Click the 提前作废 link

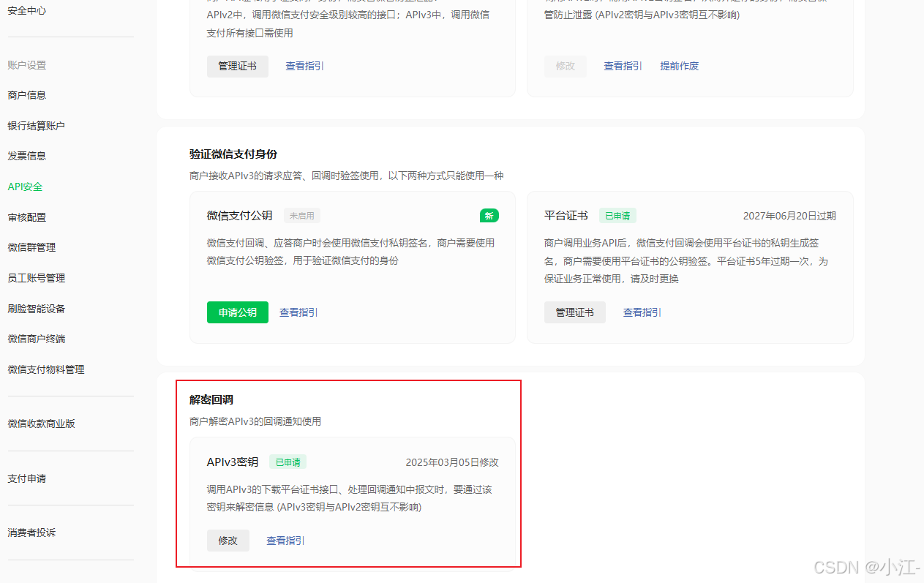680,66
